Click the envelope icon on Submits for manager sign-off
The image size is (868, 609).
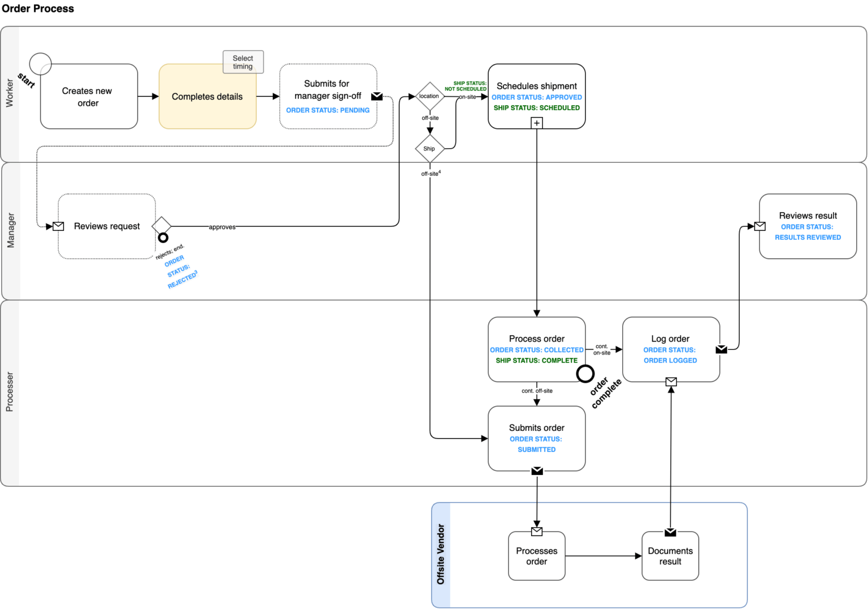coord(376,97)
